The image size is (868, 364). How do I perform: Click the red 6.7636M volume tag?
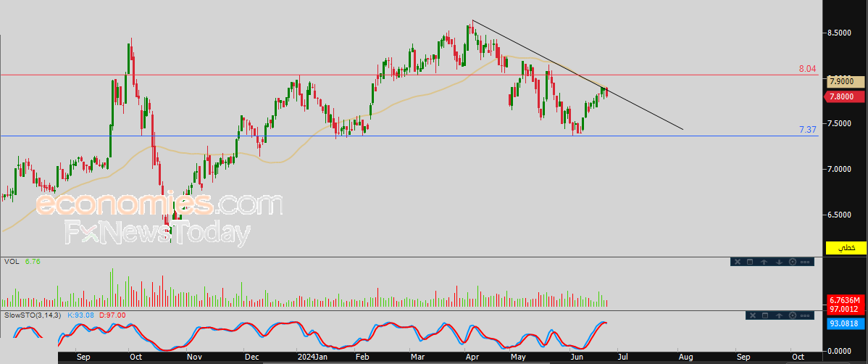(846, 299)
